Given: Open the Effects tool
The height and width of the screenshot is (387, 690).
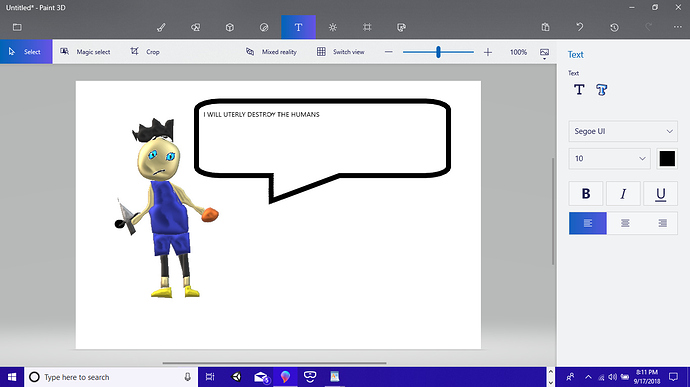Looking at the screenshot, I should click(333, 27).
